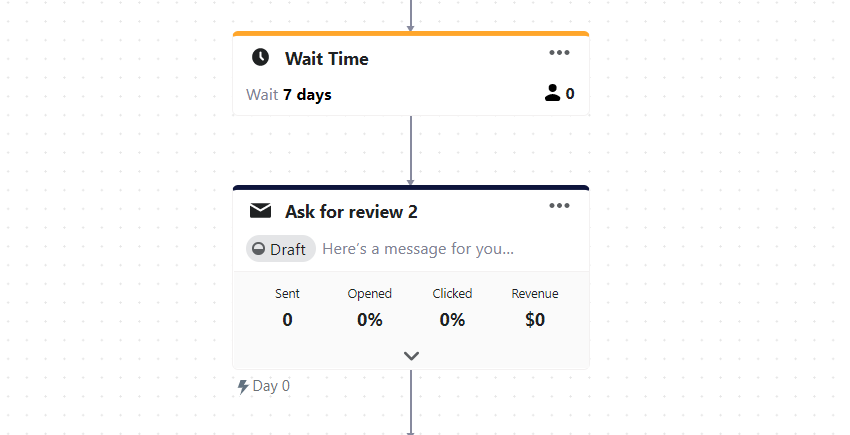Screen dimensions: 850x435
Task: Expand the email stats chevron
Action: click(x=411, y=355)
